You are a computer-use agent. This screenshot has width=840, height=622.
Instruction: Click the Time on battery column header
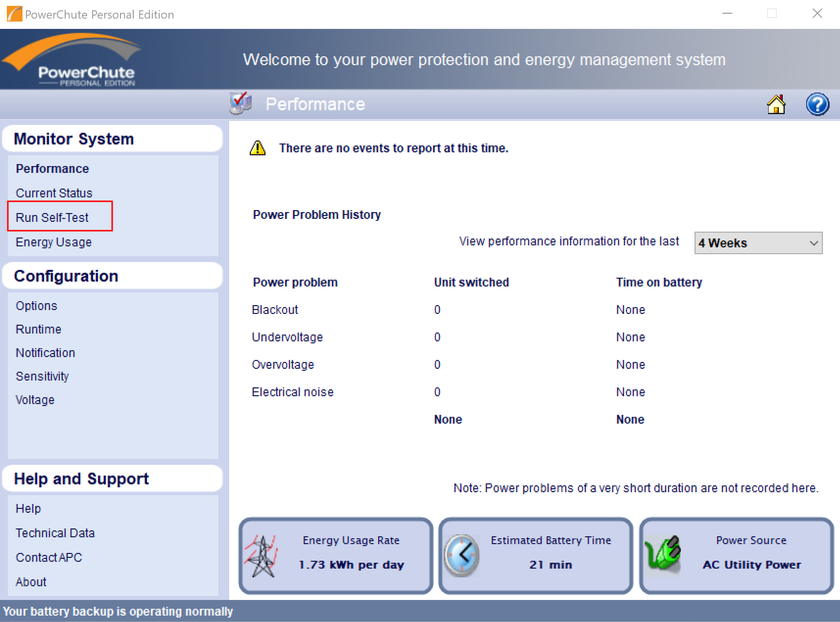pyautogui.click(x=659, y=282)
